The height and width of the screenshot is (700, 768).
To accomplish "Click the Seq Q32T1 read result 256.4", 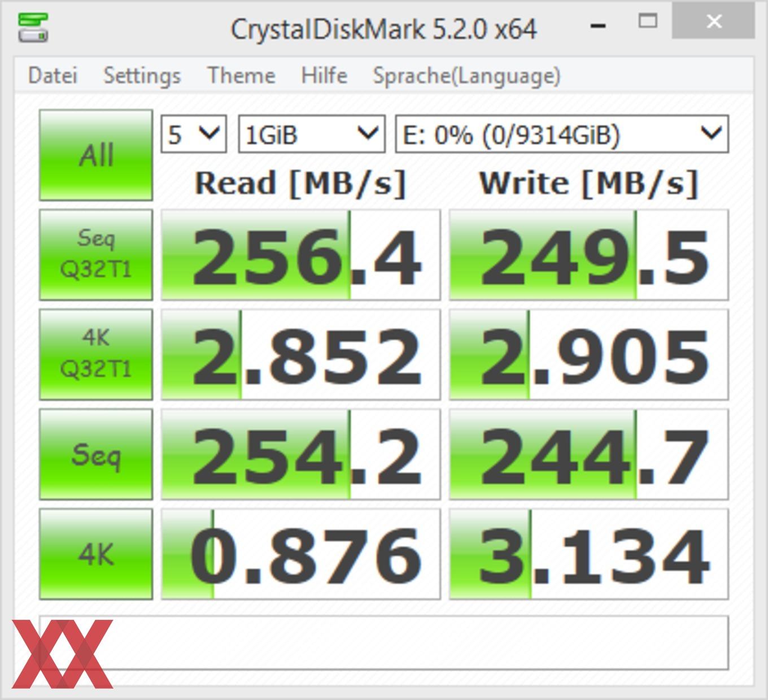I will tap(300, 255).
